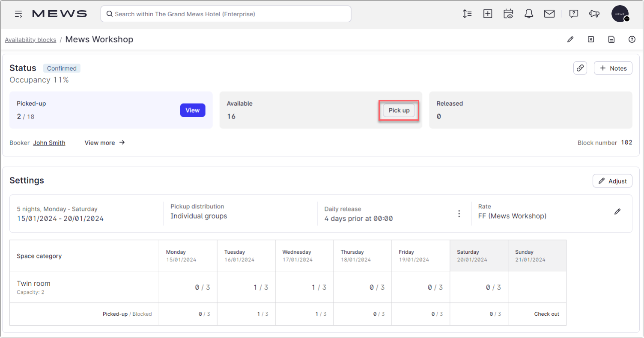The image size is (644, 338).
Task: Open booker John Smith profile
Action: 49,143
